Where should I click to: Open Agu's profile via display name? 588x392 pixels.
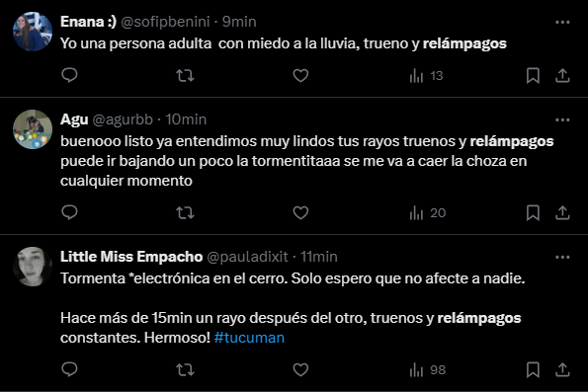[74, 119]
